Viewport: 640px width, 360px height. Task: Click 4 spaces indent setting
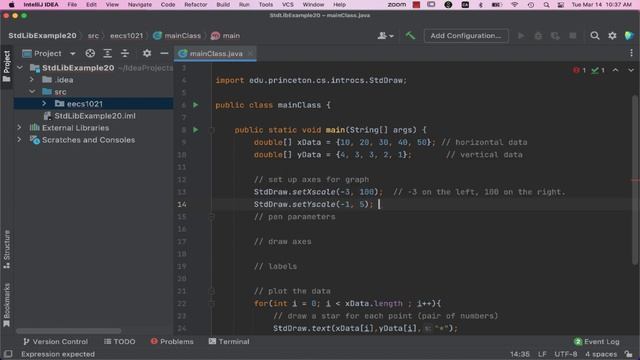601,354
